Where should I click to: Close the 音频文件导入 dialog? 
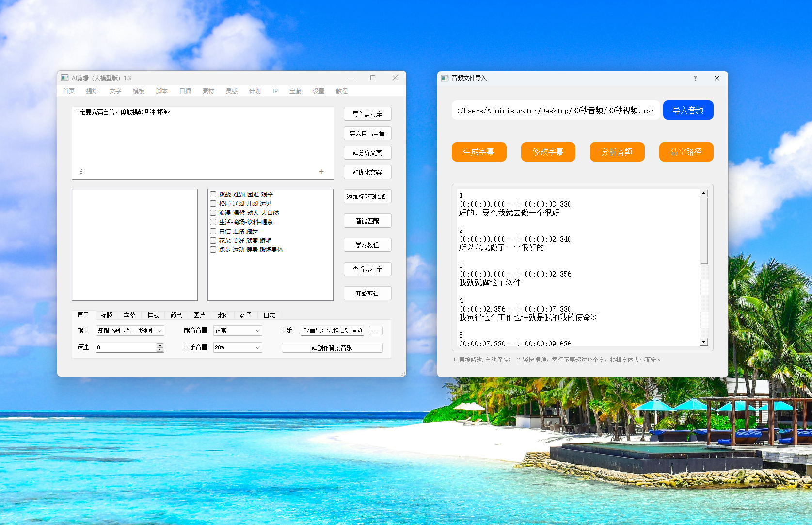point(716,78)
